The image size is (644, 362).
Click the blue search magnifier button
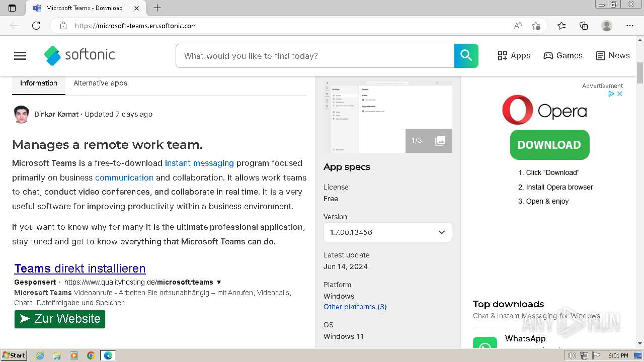pos(466,56)
